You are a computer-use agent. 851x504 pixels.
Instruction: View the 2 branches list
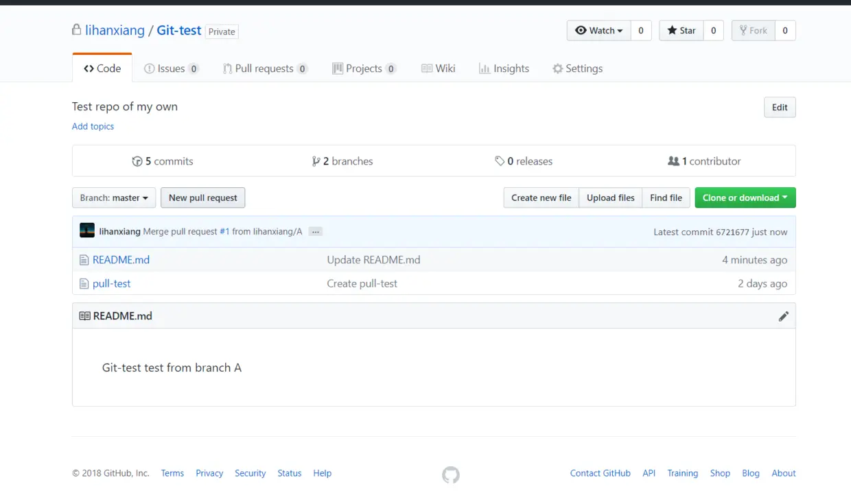[342, 161]
